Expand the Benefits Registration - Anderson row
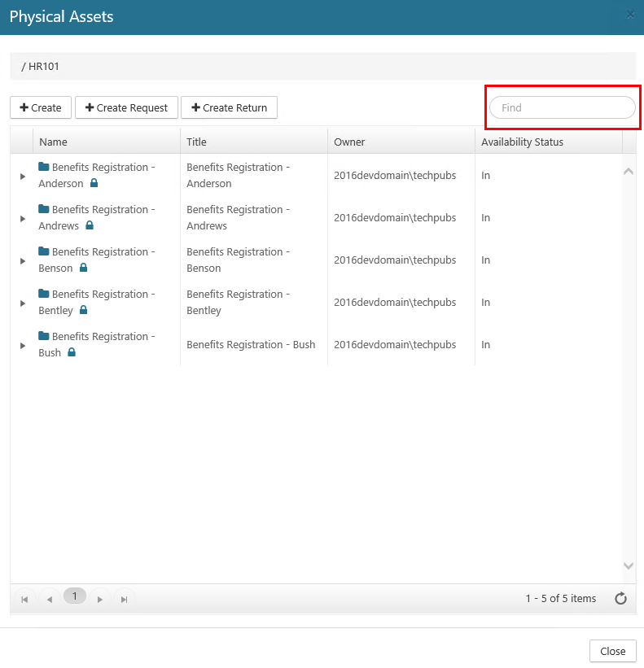 (x=23, y=176)
